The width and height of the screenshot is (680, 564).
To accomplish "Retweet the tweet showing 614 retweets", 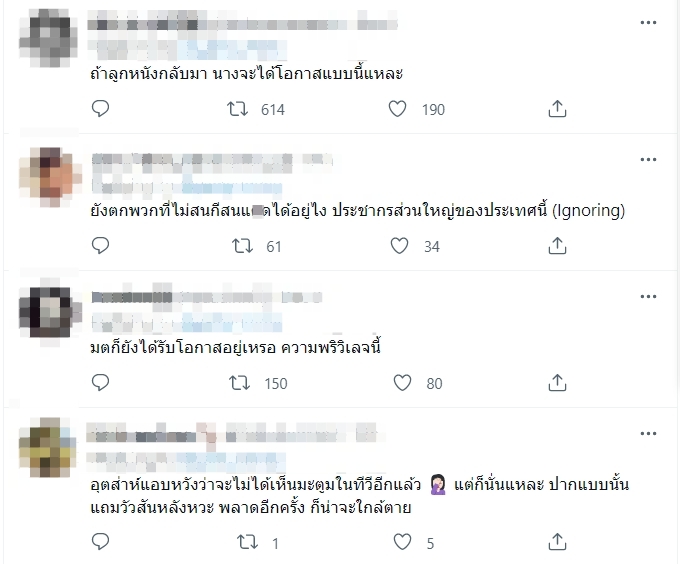I will [x=238, y=109].
